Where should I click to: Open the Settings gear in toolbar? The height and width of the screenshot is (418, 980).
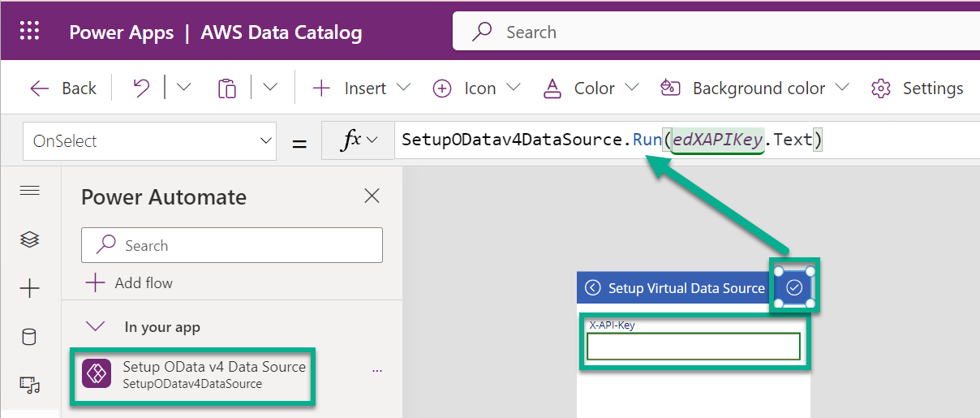(x=918, y=88)
